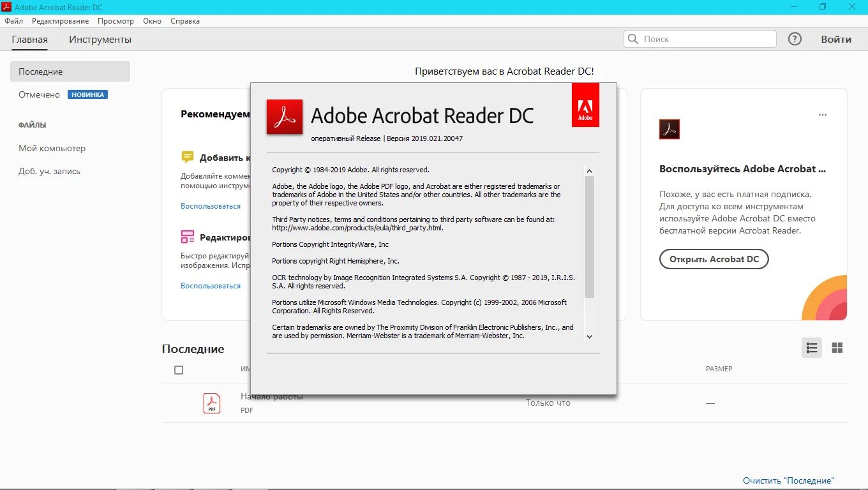Click the PDF file icon for Начало работы
The width and height of the screenshot is (868, 490).
pos(212,403)
